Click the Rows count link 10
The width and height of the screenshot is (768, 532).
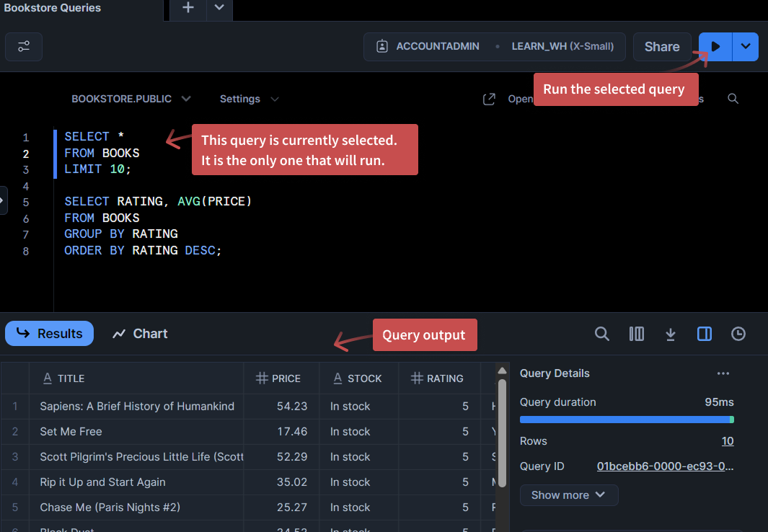tap(728, 441)
